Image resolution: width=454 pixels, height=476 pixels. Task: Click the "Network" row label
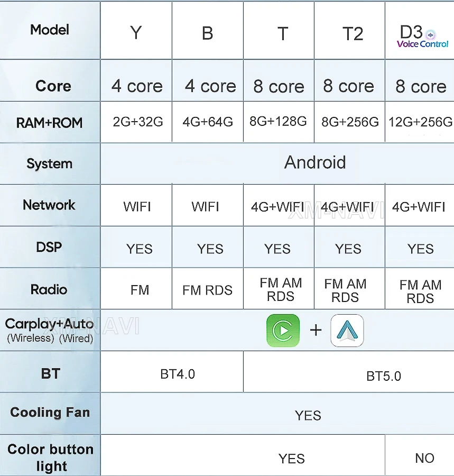click(x=49, y=205)
